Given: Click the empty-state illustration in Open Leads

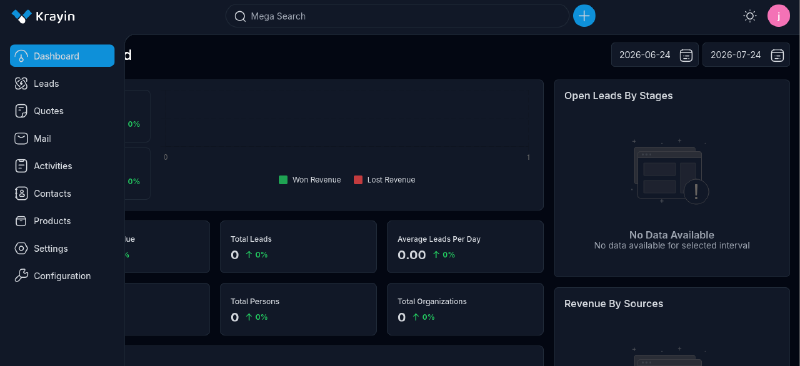Looking at the screenshot, I should pyautogui.click(x=670, y=172).
